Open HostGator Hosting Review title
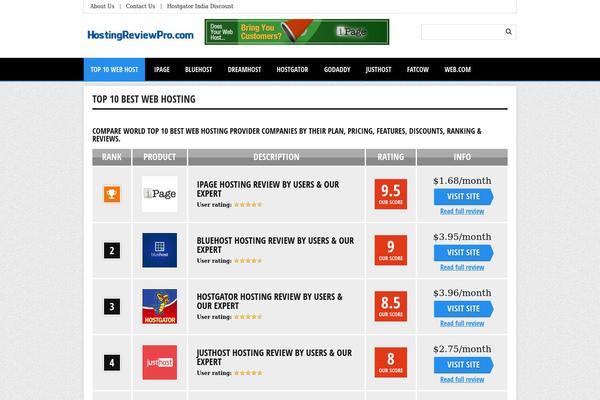The width and height of the screenshot is (600, 400). coord(269,301)
